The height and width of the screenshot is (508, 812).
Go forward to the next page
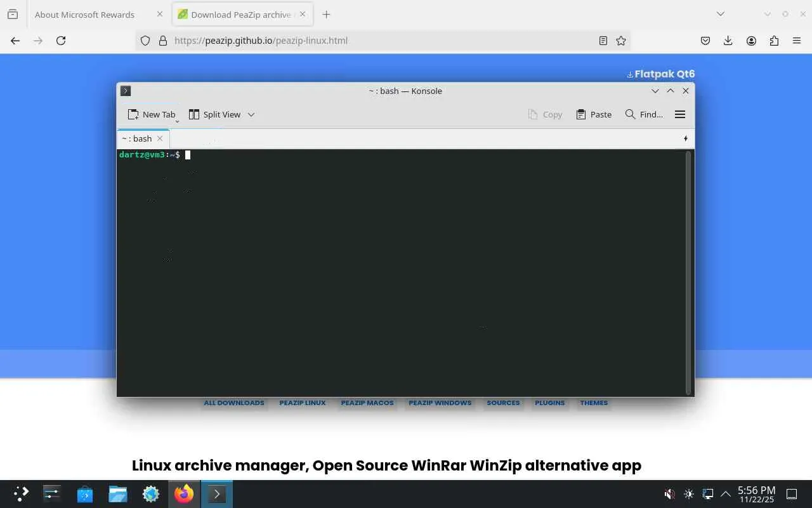point(38,41)
